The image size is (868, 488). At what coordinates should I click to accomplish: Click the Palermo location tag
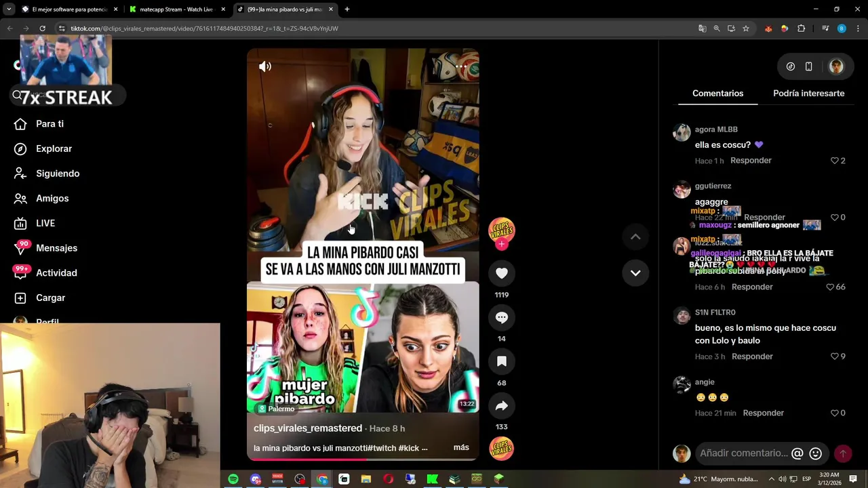click(277, 409)
